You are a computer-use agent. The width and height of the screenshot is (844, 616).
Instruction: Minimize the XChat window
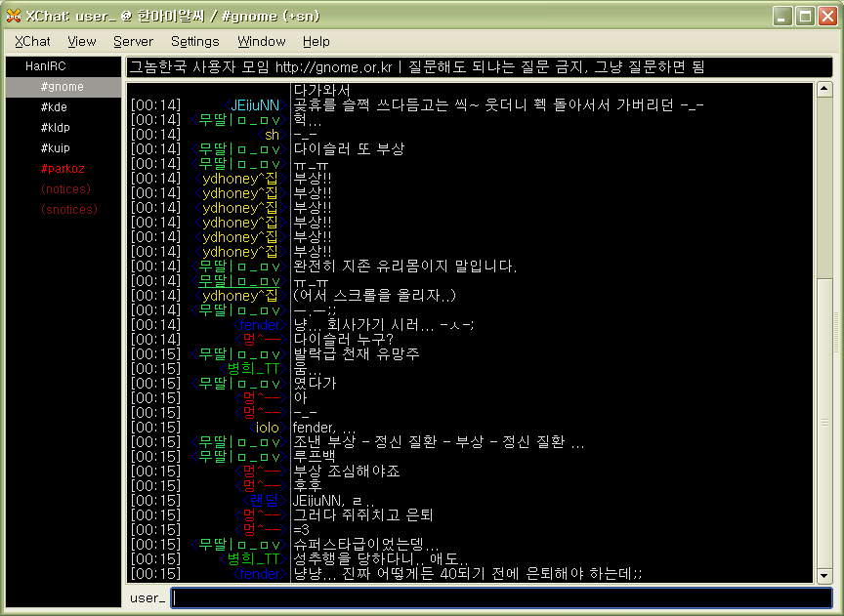(782, 17)
